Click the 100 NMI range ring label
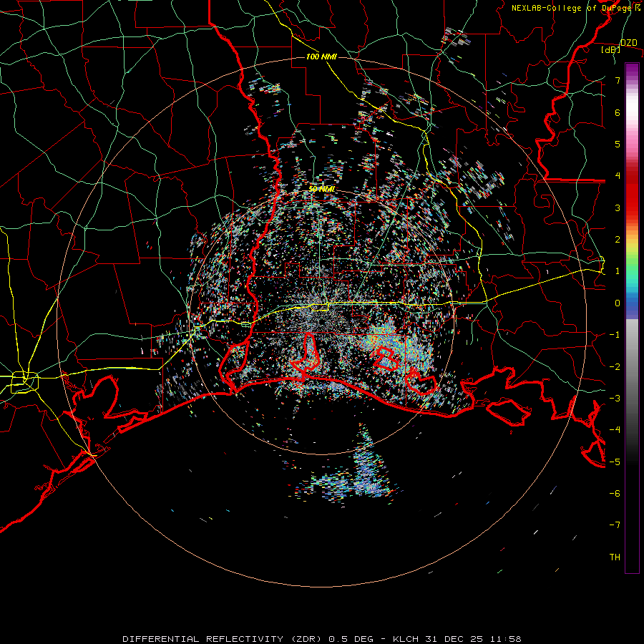This screenshot has height=644, width=644. click(x=321, y=57)
